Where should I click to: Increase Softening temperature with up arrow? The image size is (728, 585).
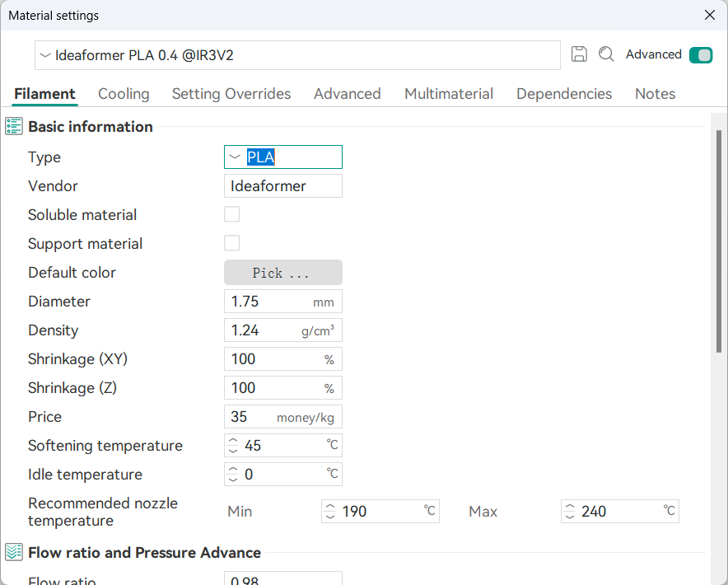click(233, 441)
